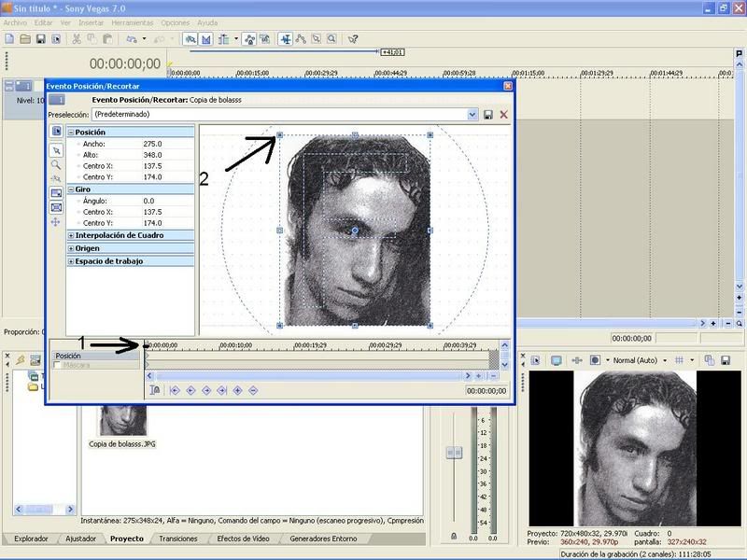This screenshot has width=747, height=560.
Task: Select the magnifier Zoom tool in crop window
Action: tap(56, 165)
